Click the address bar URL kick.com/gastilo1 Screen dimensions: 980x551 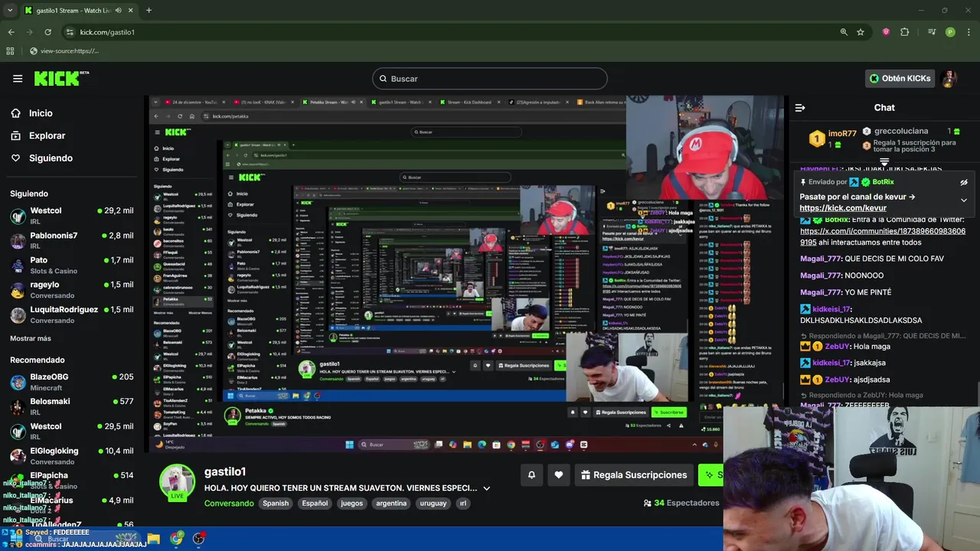click(107, 32)
